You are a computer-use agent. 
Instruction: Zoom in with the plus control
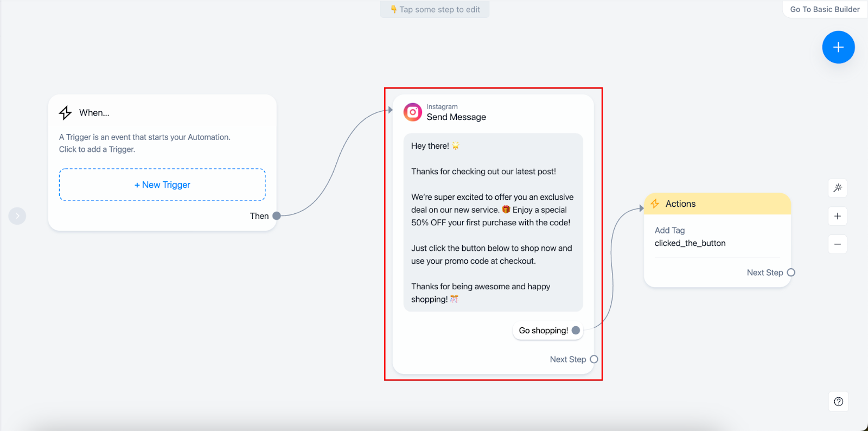tap(838, 216)
